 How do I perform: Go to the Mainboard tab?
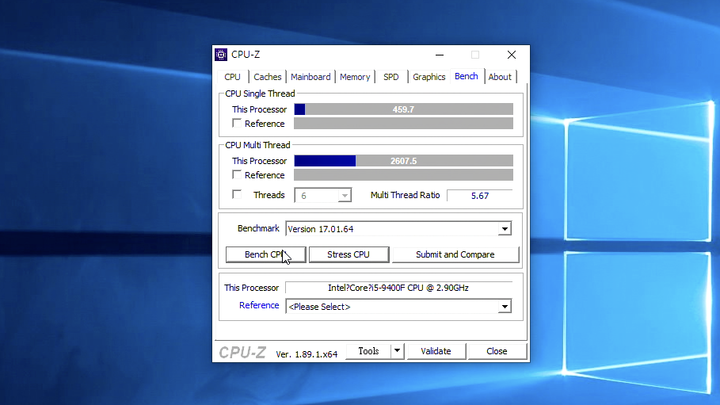click(310, 77)
